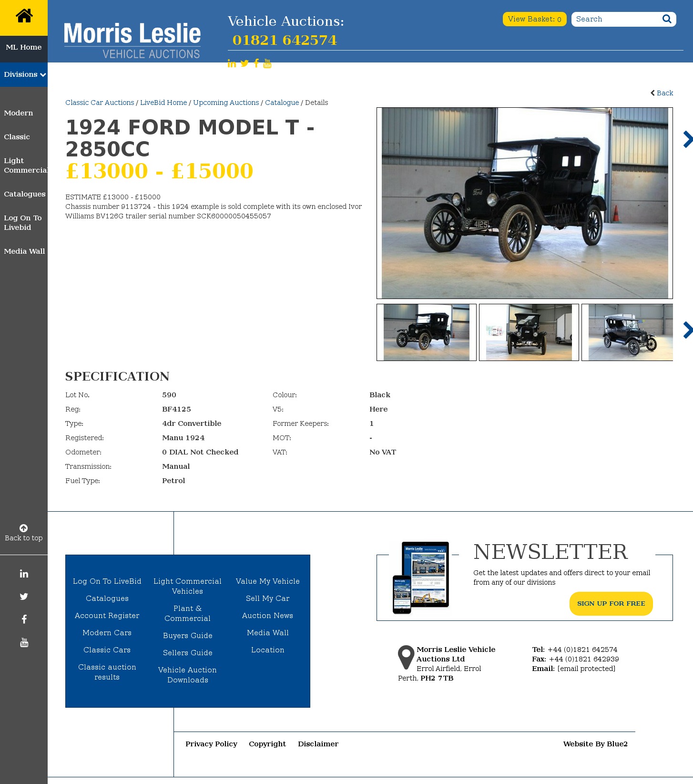The width and height of the screenshot is (693, 784).
Task: Open YouTube icon in left sidebar
Action: 24,642
